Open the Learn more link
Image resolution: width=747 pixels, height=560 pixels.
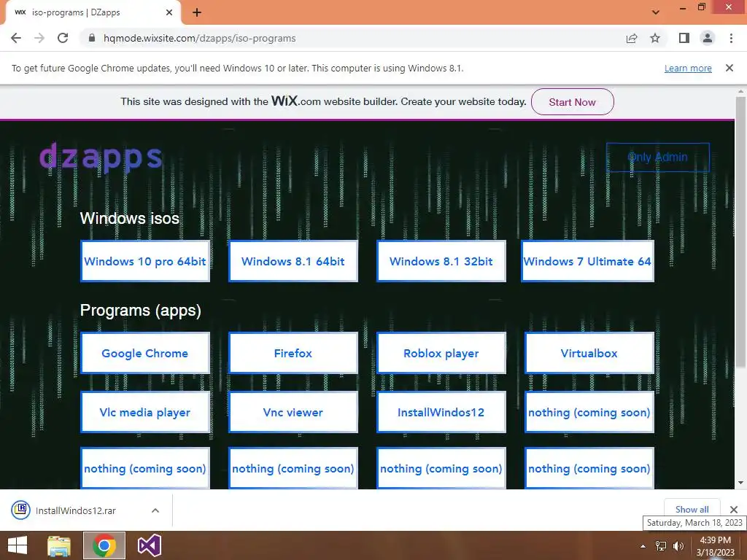(688, 68)
